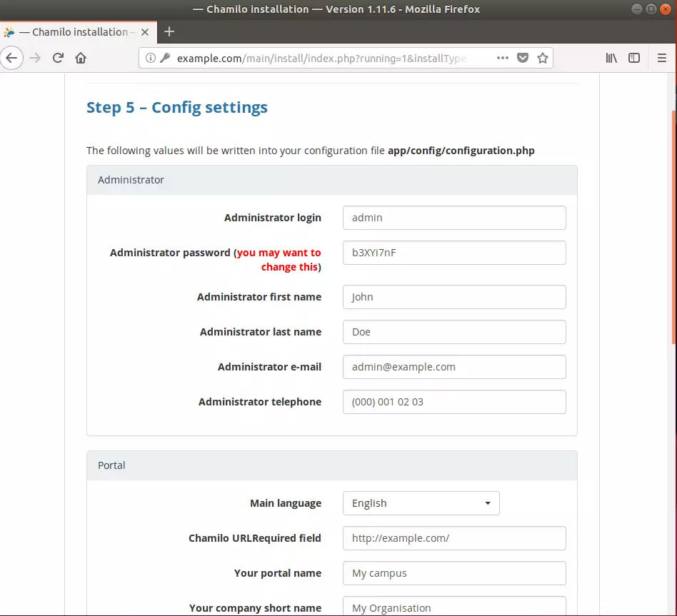Edit the Administrator first name field
This screenshot has width=677, height=616.
(454, 297)
